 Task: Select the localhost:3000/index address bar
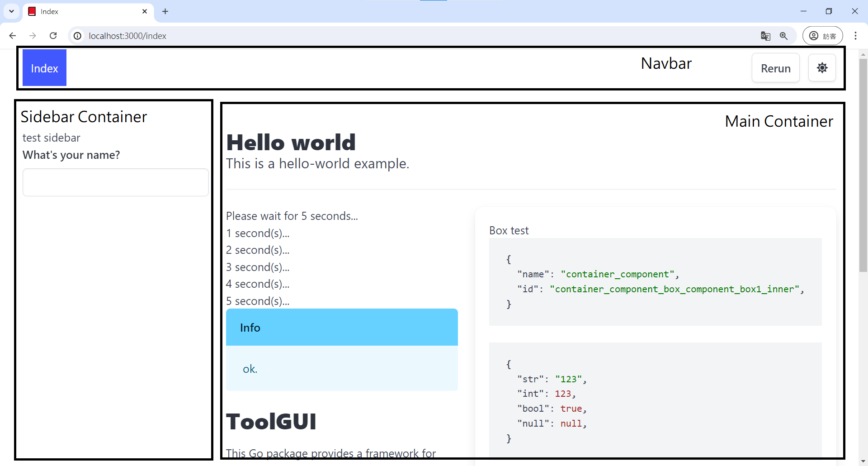(127, 36)
